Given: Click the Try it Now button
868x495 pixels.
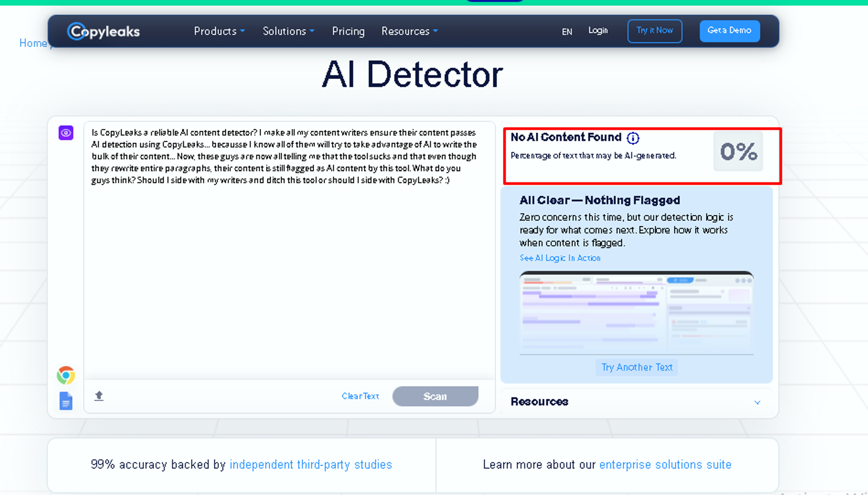Looking at the screenshot, I should pos(655,31).
